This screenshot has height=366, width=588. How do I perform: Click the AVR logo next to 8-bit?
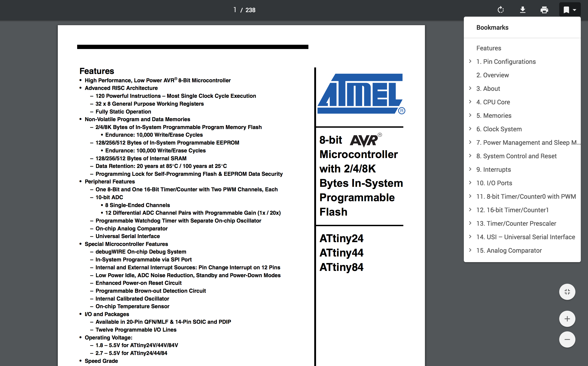coord(366,140)
